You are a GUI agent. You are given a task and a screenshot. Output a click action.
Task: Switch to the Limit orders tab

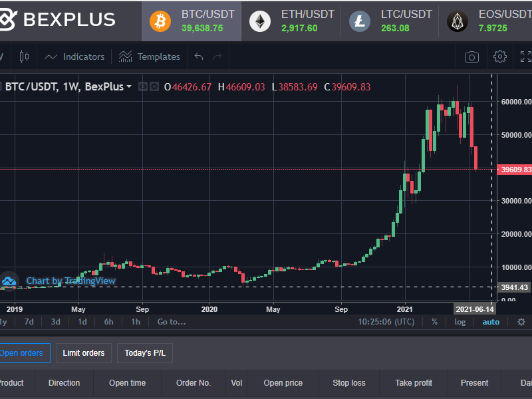coord(84,353)
